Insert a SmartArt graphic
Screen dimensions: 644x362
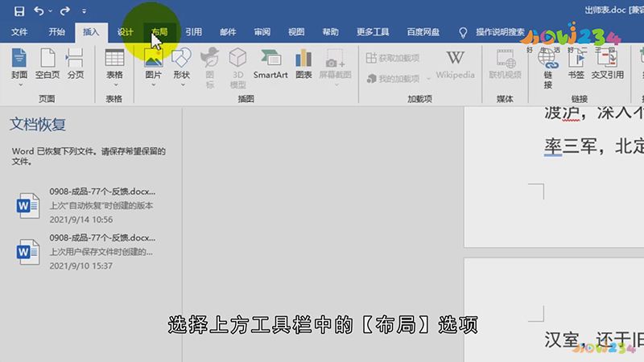pyautogui.click(x=270, y=64)
